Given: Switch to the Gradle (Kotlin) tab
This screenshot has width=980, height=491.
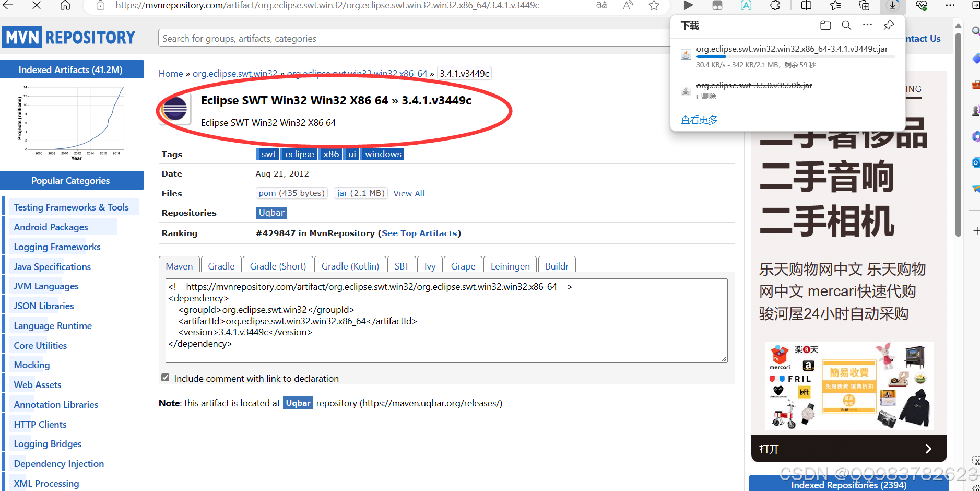Looking at the screenshot, I should tap(350, 266).
